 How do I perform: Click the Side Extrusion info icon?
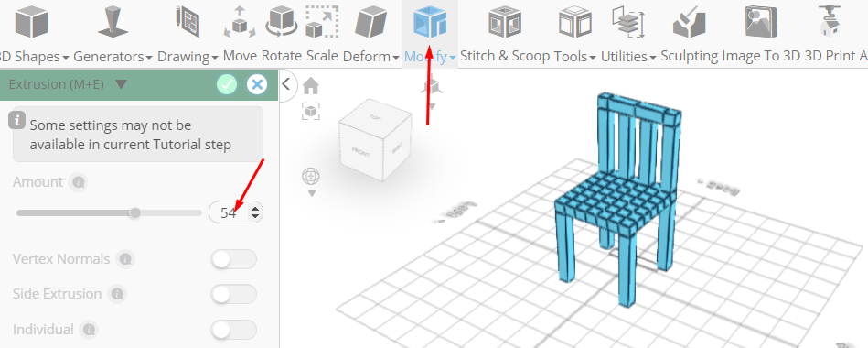tap(117, 294)
